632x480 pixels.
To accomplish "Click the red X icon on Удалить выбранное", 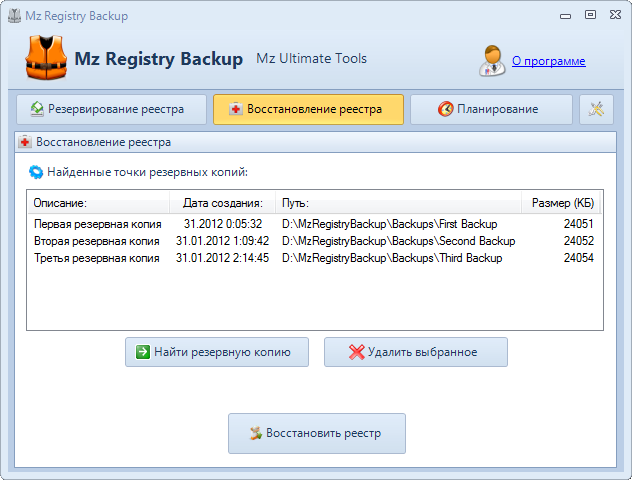I will pos(357,352).
